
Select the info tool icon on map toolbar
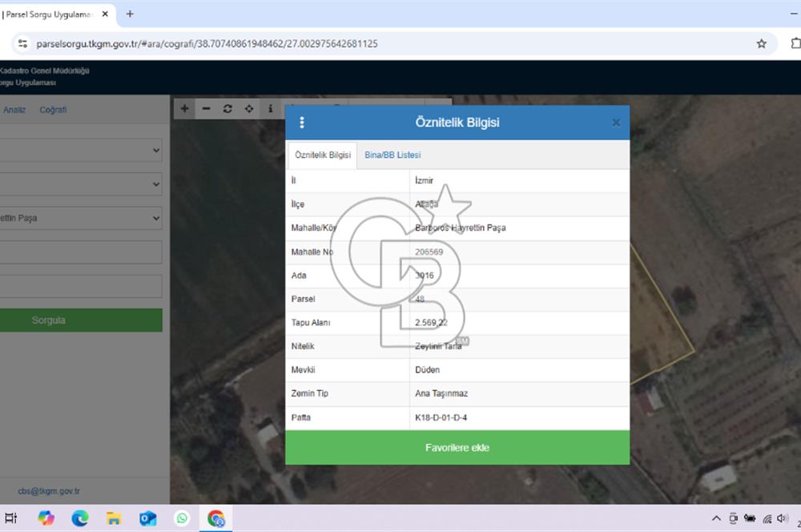pos(270,108)
